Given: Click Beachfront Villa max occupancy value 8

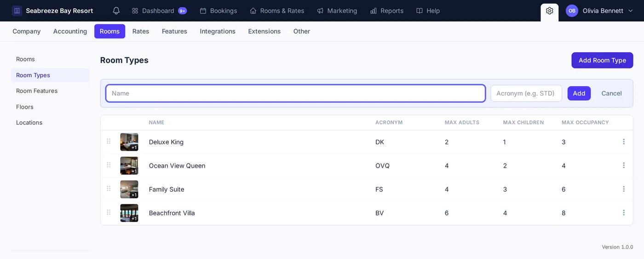Looking at the screenshot, I should (x=563, y=213).
